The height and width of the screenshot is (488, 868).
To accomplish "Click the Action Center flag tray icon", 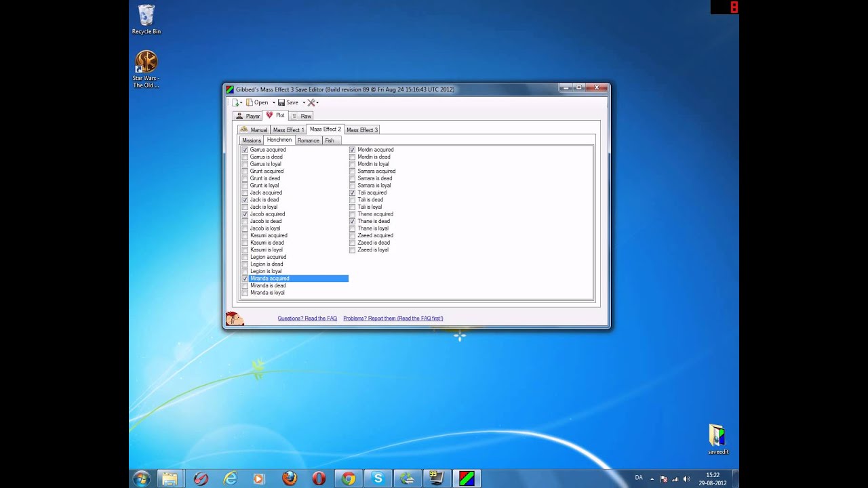I will pyautogui.click(x=664, y=479).
